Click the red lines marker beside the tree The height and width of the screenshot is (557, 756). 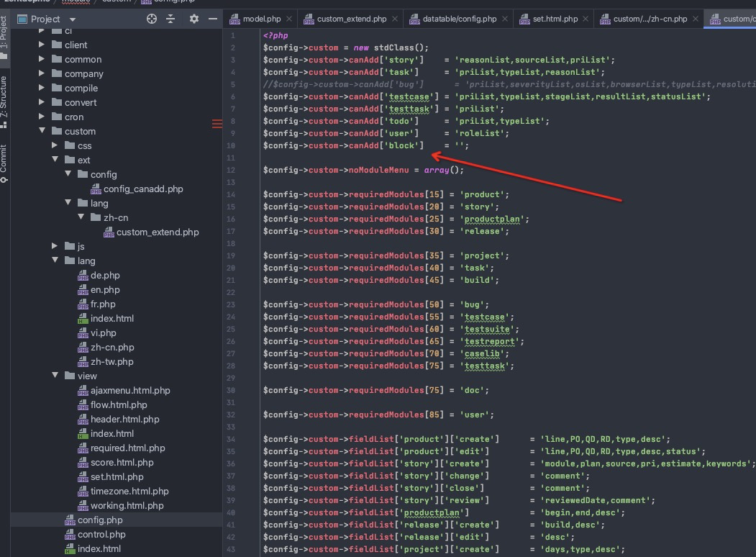[217, 124]
